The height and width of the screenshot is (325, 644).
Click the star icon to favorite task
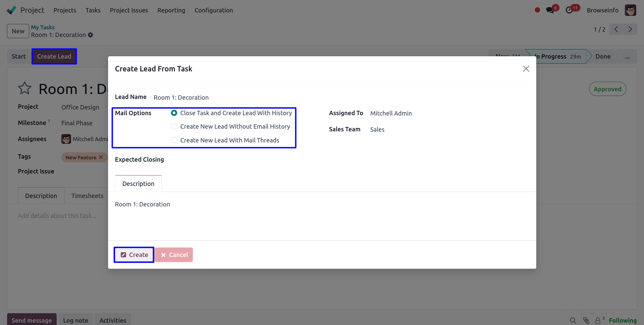click(25, 89)
